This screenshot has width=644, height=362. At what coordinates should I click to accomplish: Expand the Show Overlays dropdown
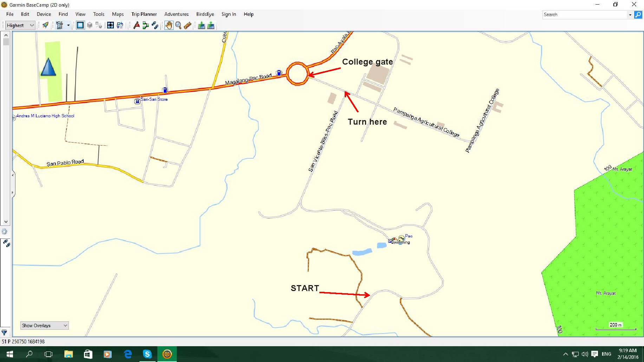44,325
